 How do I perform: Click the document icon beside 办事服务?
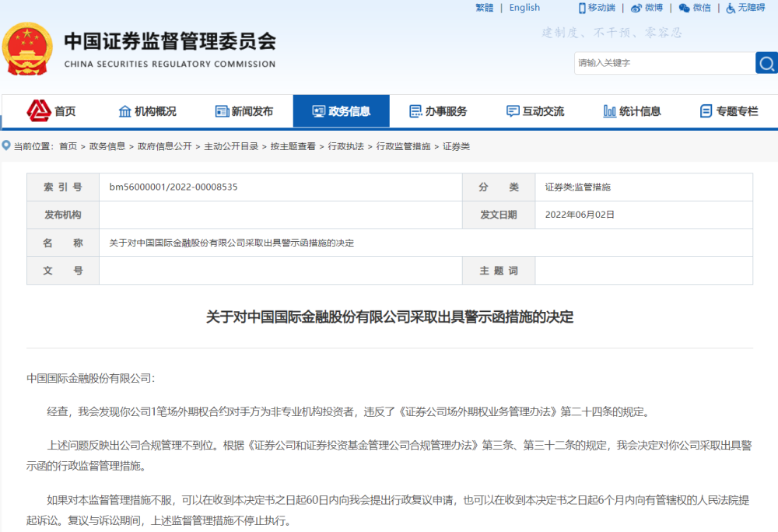tap(415, 111)
